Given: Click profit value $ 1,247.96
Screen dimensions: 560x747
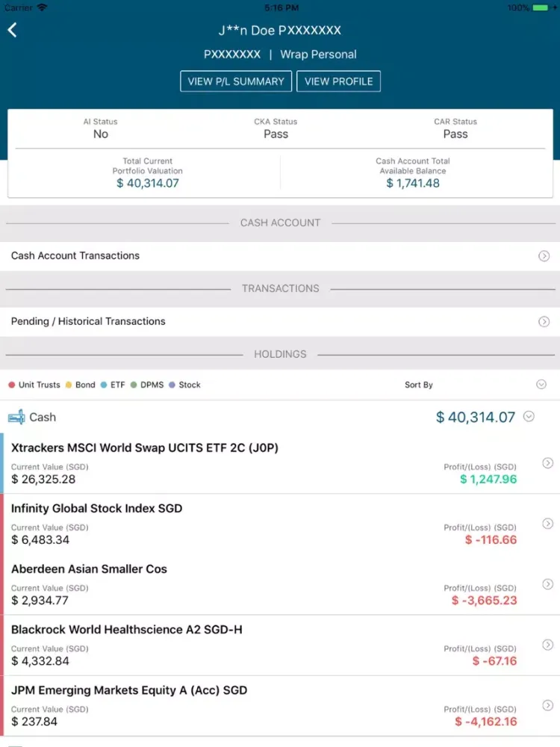Looking at the screenshot, I should (x=488, y=480).
